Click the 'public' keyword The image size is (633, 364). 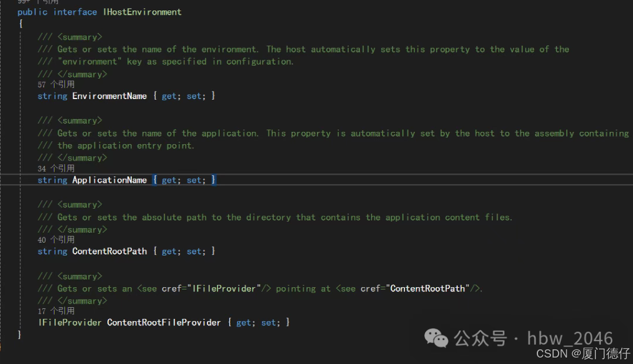32,12
